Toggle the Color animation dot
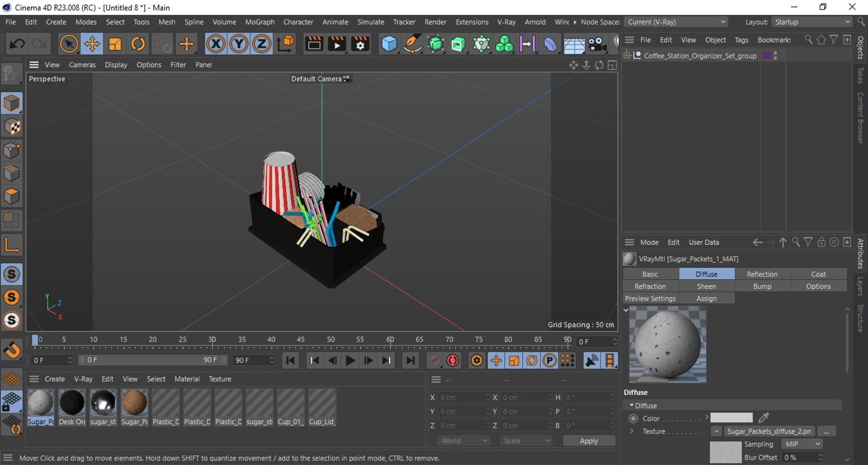The image size is (868, 465). click(x=633, y=418)
